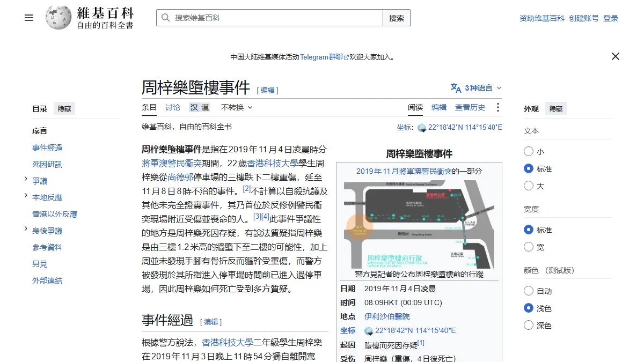Switch to the 条目 article tab
The image size is (644, 362).
149,107
